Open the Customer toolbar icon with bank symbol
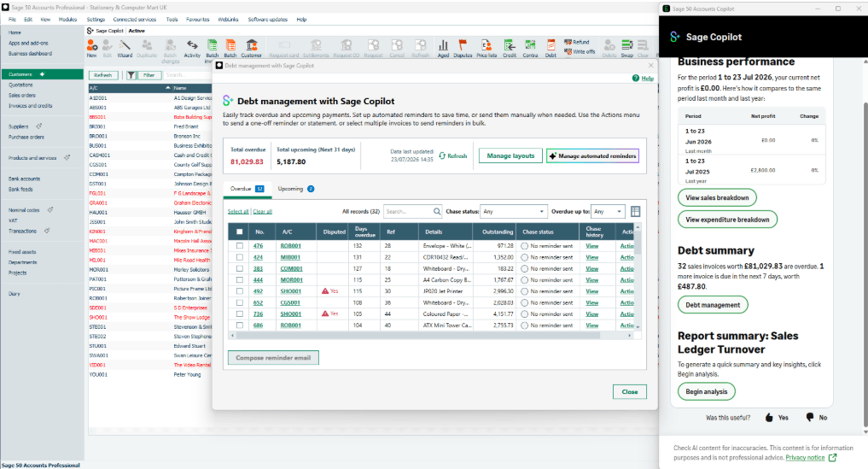 pos(251,48)
